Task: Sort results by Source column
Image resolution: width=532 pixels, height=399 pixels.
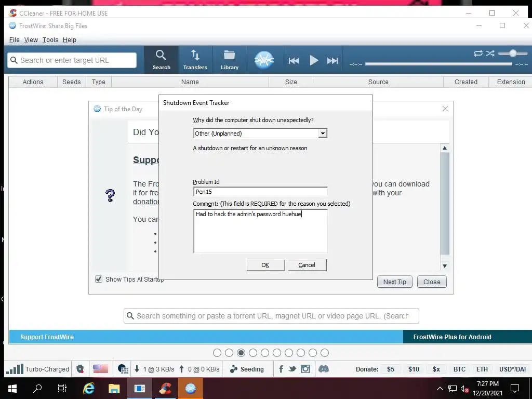Action: click(378, 82)
